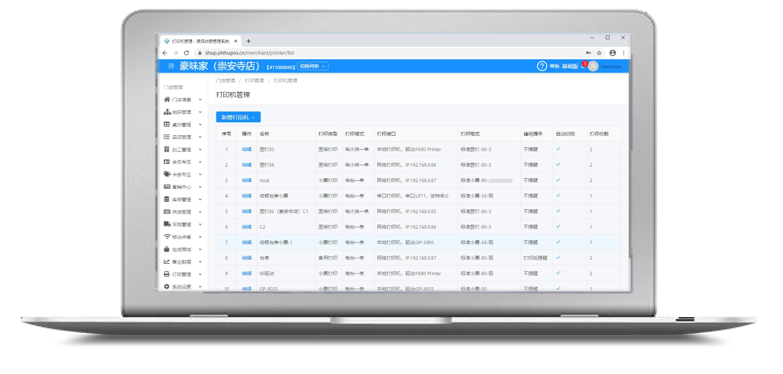
Task: Open the notification bell with red badge
Action: coord(583,65)
